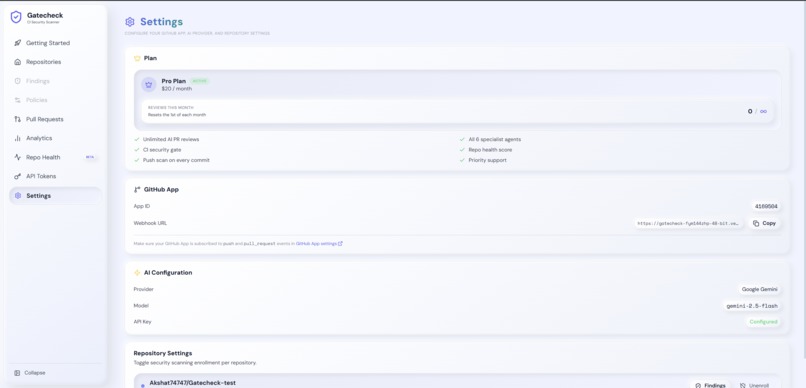Screen dimensions: 806x388
Task: Click the external link icon after GitHub App settings
Action: pyautogui.click(x=340, y=244)
